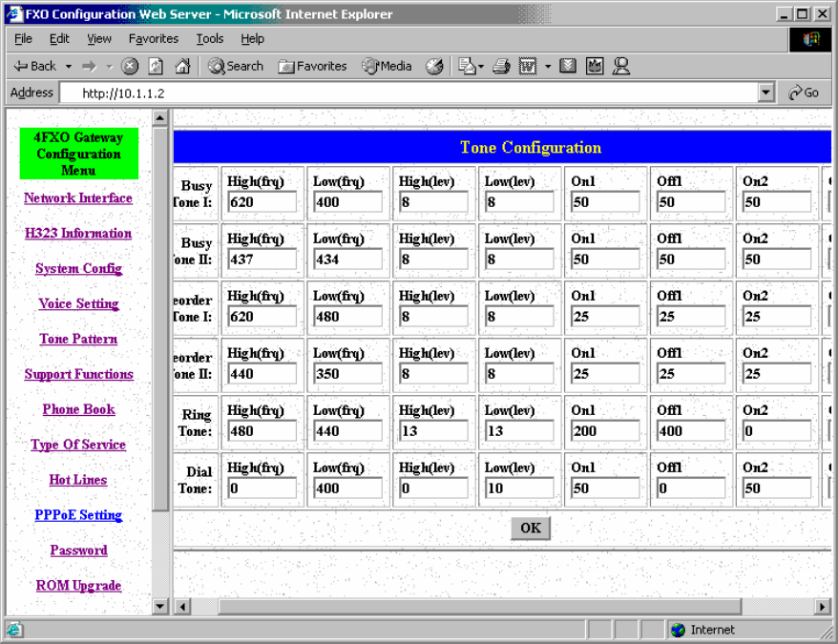Image resolution: width=838 pixels, height=644 pixels.
Task: Open the Voice Setting link
Action: coord(78,303)
